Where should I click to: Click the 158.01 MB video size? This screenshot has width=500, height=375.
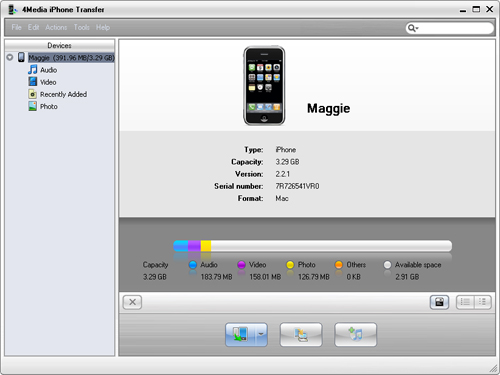(265, 277)
